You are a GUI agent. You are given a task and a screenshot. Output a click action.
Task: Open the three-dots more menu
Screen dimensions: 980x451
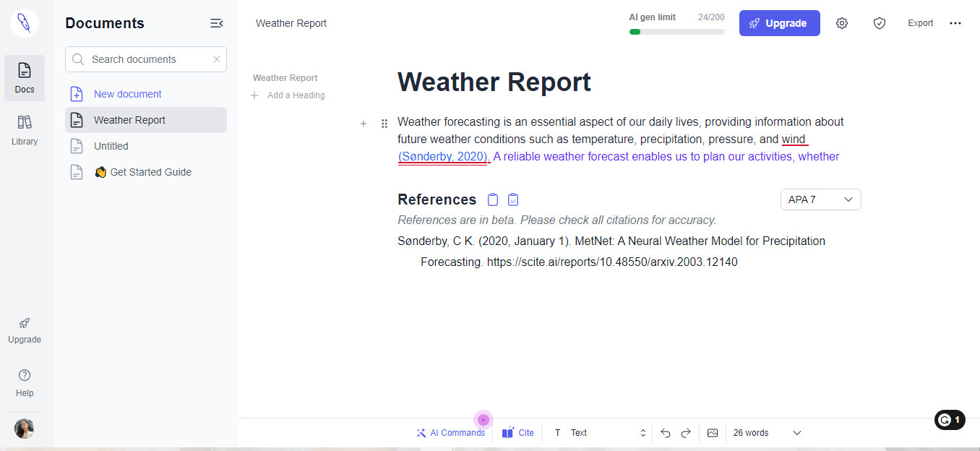[955, 23]
